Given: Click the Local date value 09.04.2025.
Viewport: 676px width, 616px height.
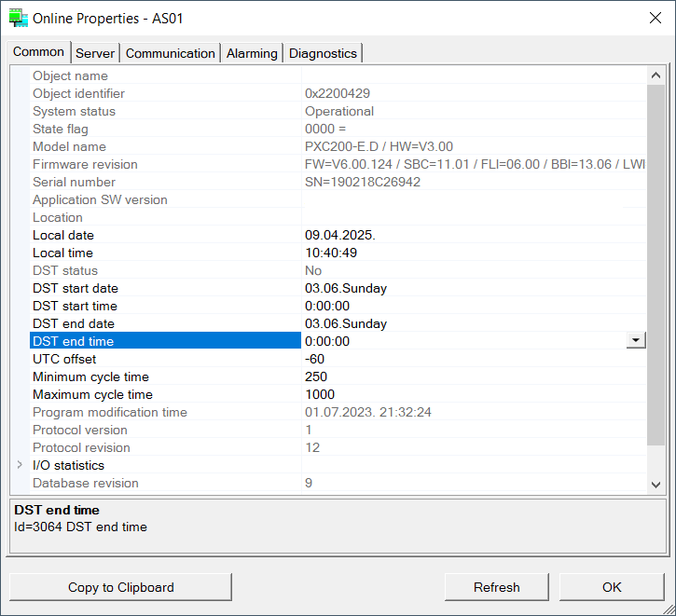Looking at the screenshot, I should pos(340,235).
